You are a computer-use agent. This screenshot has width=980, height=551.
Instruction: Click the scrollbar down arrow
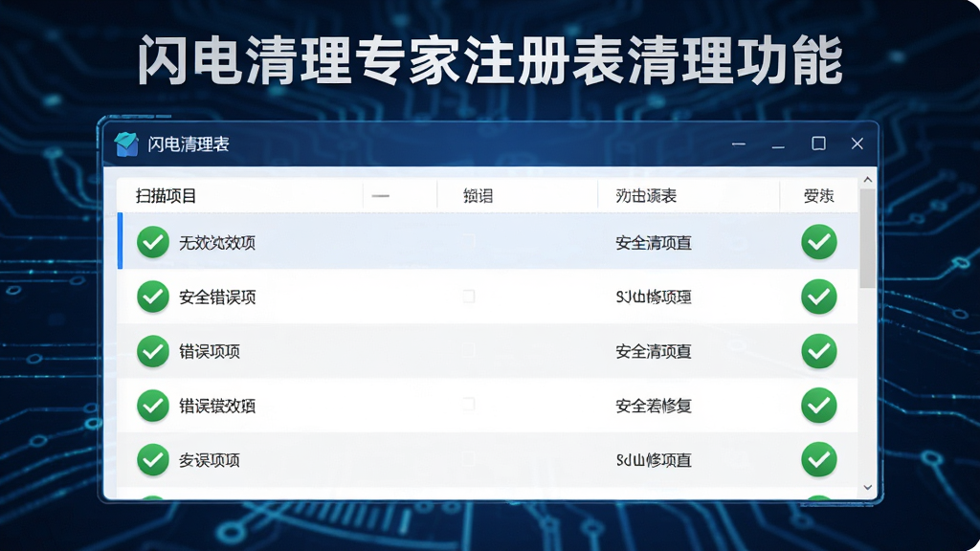pyautogui.click(x=867, y=487)
